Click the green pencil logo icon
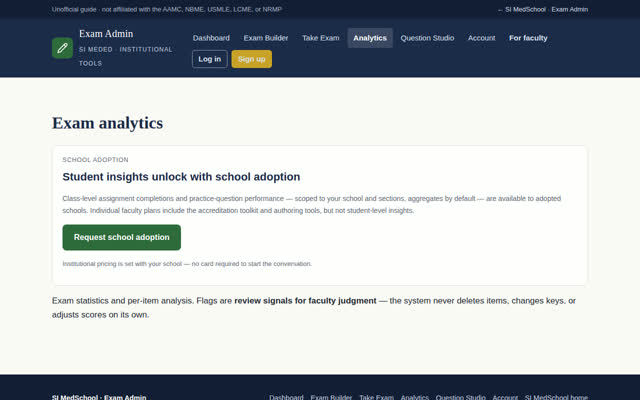The width and height of the screenshot is (640, 400). point(62,48)
